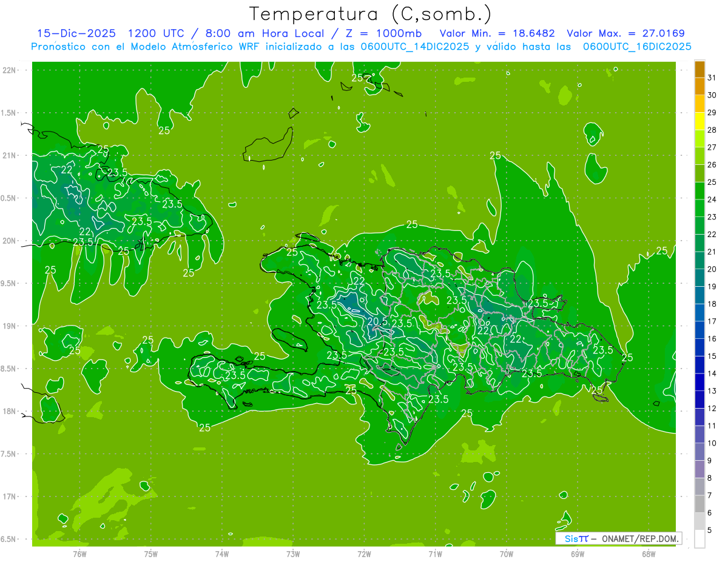Click the "71W" longitude axis label
Viewport: 728px width, 562px height.
(435, 553)
